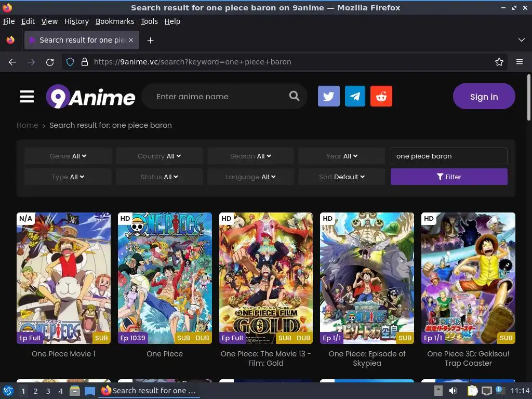Open the File menu
The width and height of the screenshot is (532, 399).
pos(9,21)
